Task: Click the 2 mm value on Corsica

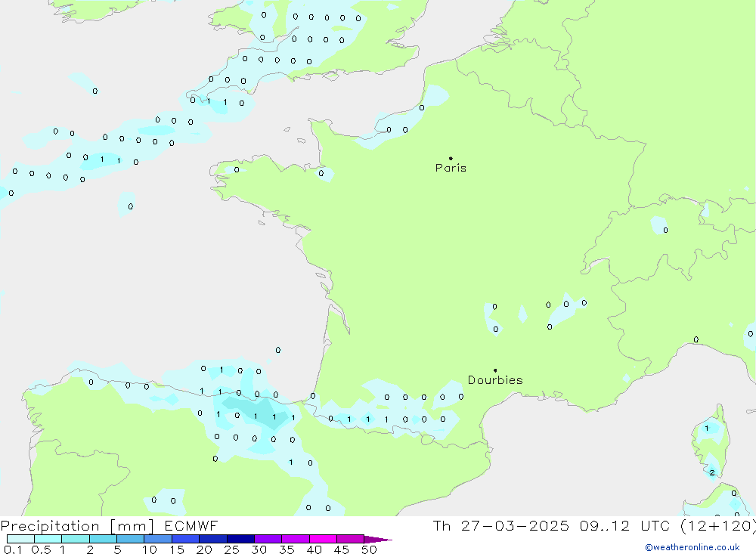Action: [x=712, y=472]
